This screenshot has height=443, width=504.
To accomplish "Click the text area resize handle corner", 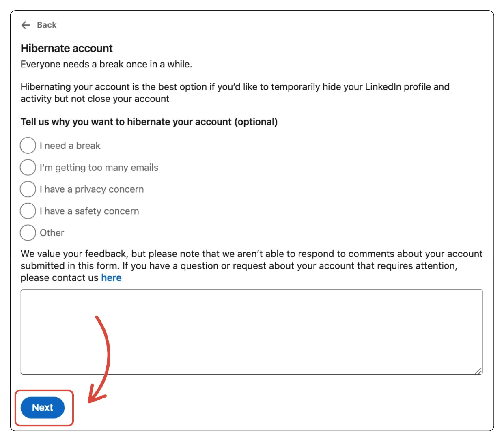I will point(478,370).
